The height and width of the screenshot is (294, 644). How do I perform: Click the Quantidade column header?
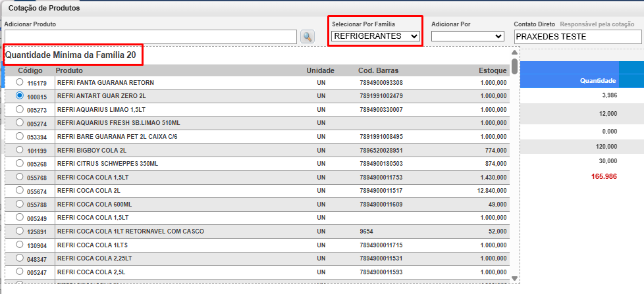(x=597, y=81)
